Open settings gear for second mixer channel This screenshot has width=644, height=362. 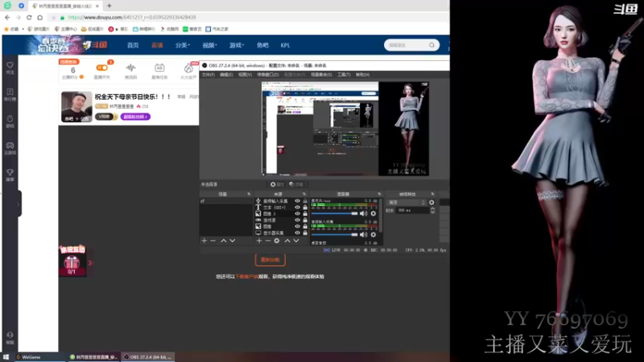pos(374,234)
